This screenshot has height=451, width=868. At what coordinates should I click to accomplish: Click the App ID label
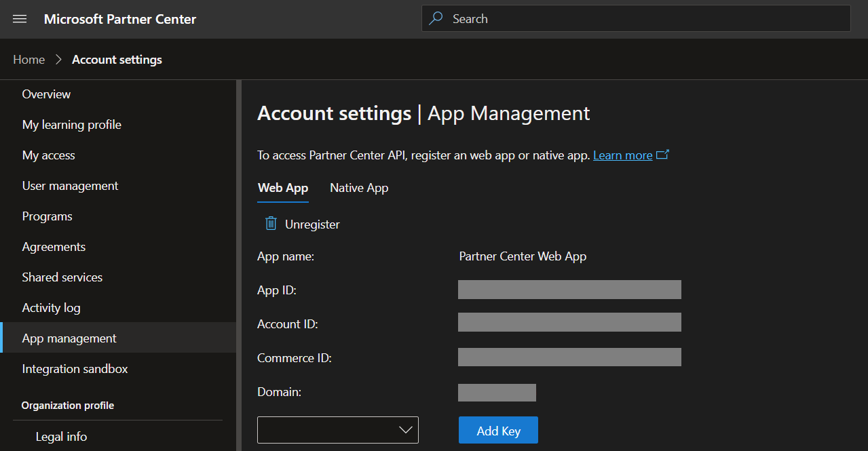[277, 290]
